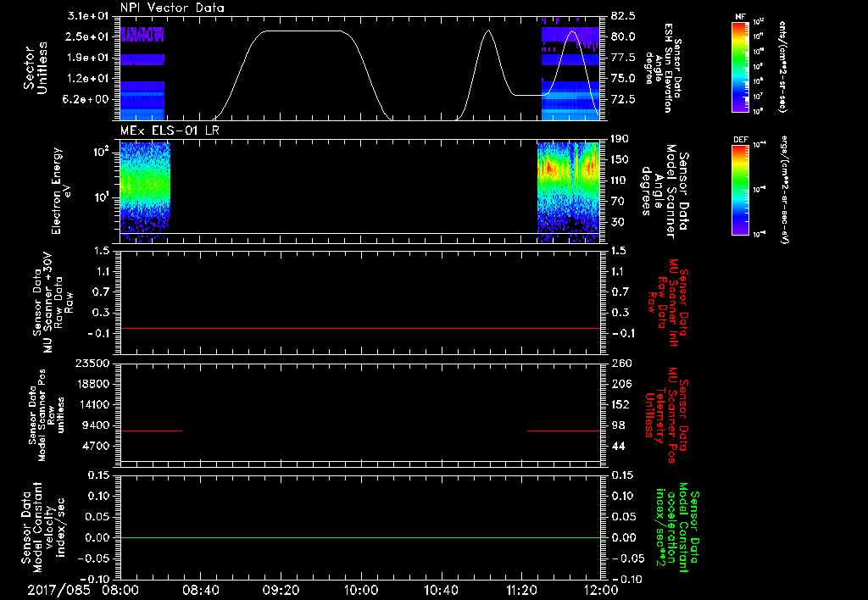
Task: Select the "NPI Vector Data" panel title
Action: click(172, 8)
